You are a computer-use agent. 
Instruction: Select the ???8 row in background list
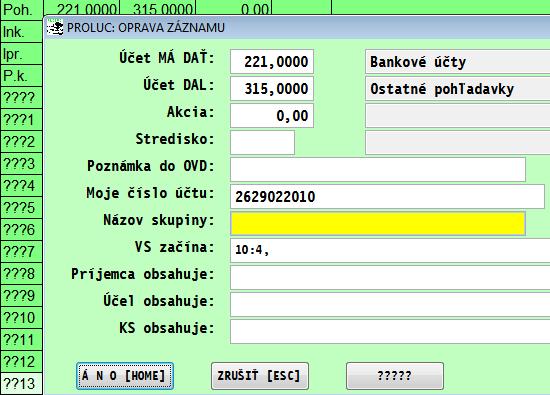tap(21, 274)
